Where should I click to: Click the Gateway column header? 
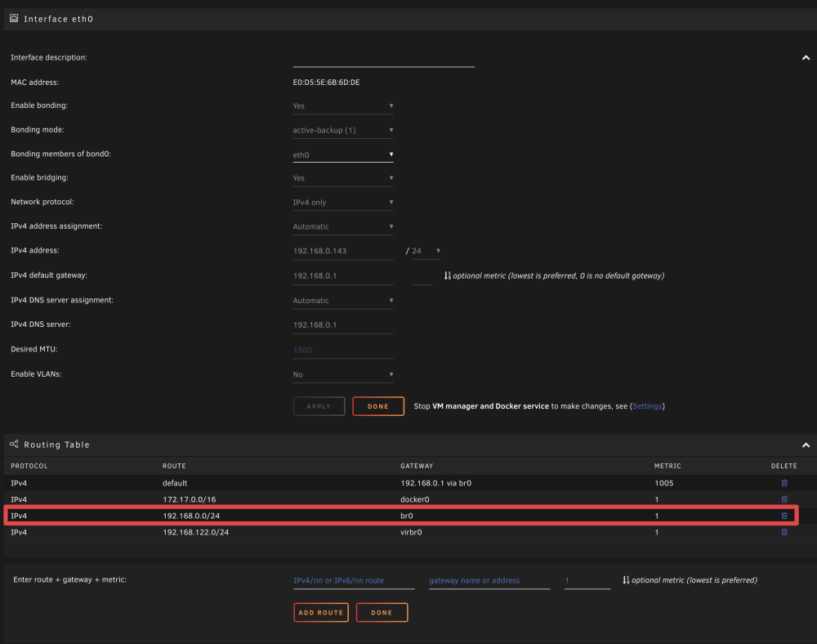point(417,466)
